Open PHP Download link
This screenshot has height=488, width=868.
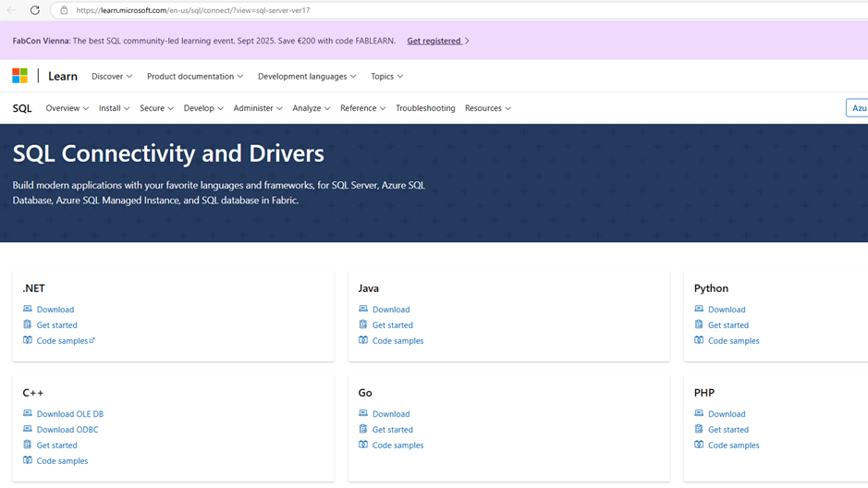click(x=727, y=414)
